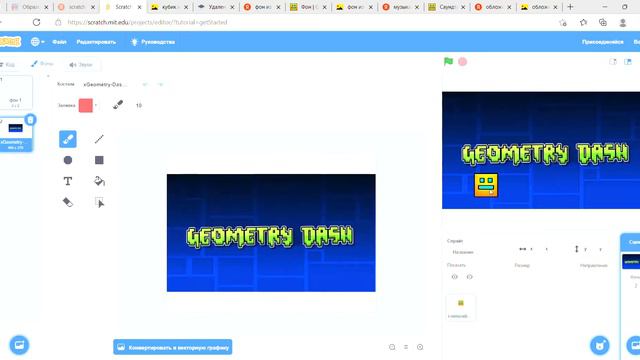Screen dimensions: 640x360
Task: Show the sprite using the eye icon
Action: 455,277
